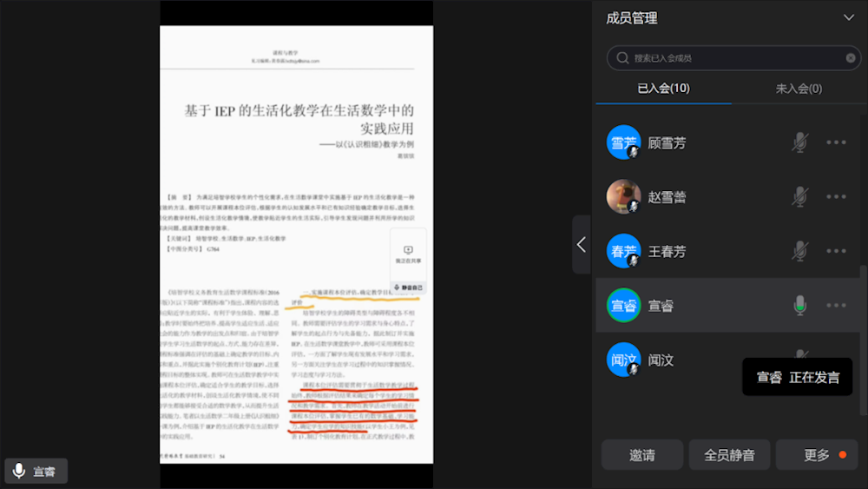This screenshot has height=489, width=868.
Task: Collapse side panel using left arrow handle
Action: (x=582, y=245)
